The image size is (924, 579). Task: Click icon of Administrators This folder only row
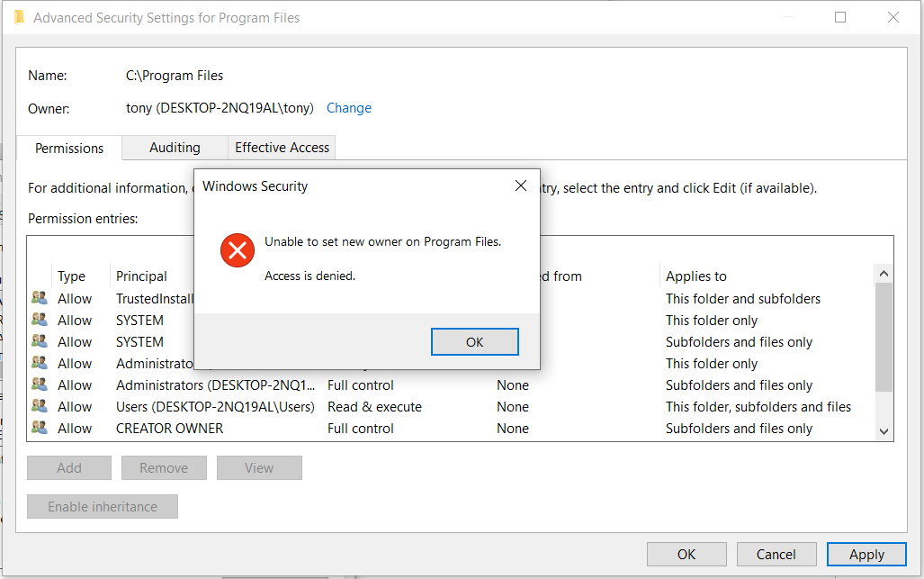[40, 363]
